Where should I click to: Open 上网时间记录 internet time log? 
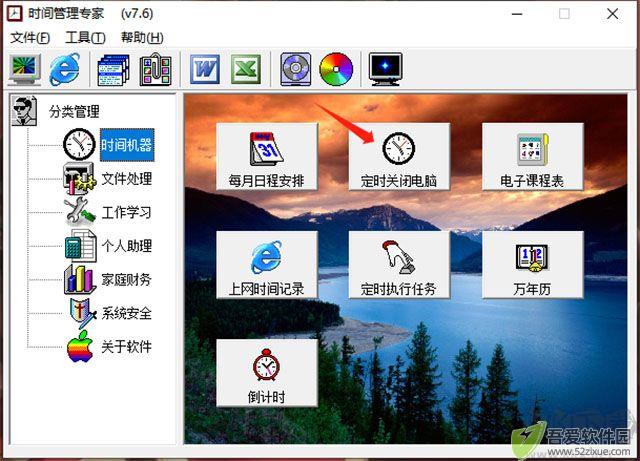pyautogui.click(x=267, y=265)
